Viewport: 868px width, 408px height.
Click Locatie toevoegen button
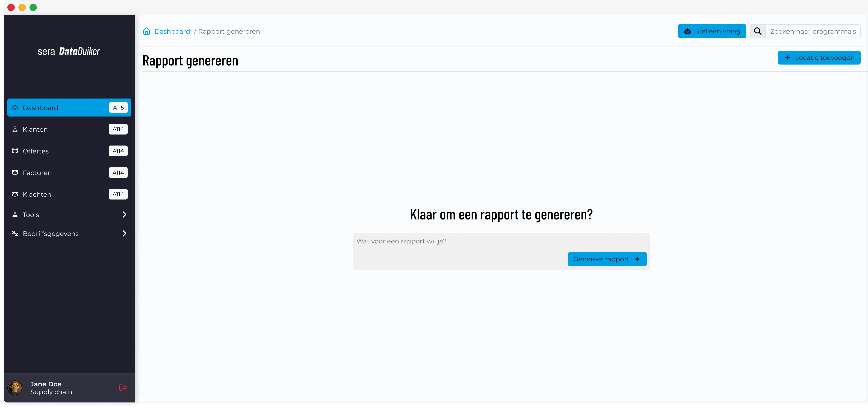pyautogui.click(x=819, y=58)
